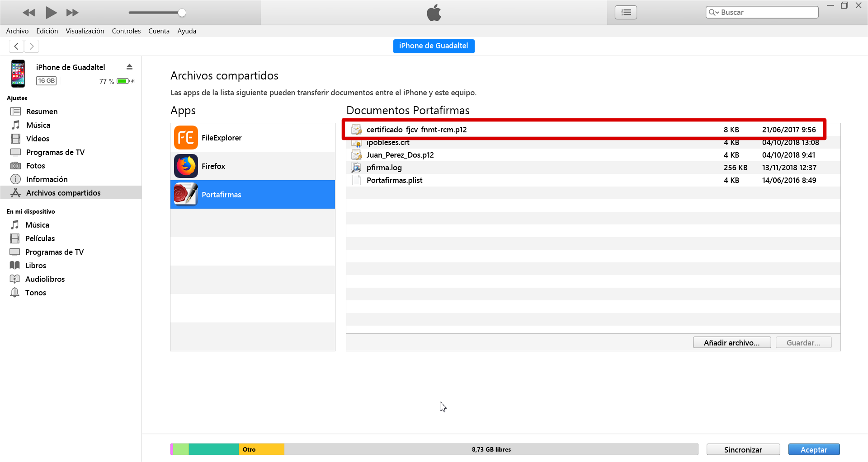This screenshot has height=462, width=868.
Task: Click the Audiolibros icon
Action: coord(15,279)
